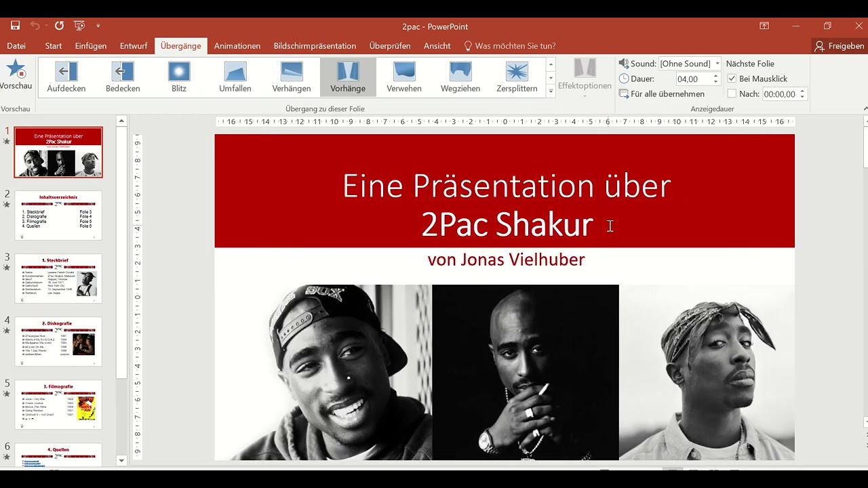Decrease the Dauer value with down arrow

pos(715,83)
